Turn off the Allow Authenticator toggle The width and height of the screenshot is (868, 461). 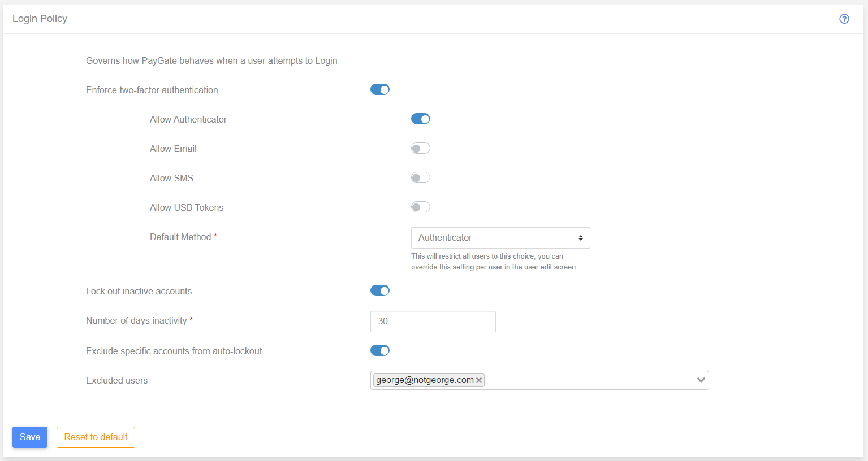(420, 119)
